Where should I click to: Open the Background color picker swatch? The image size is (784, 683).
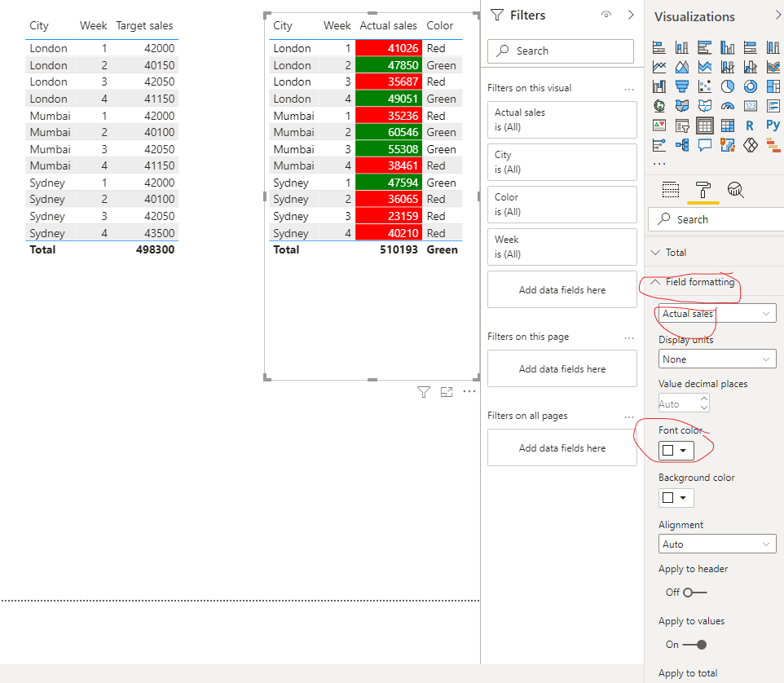[676, 497]
